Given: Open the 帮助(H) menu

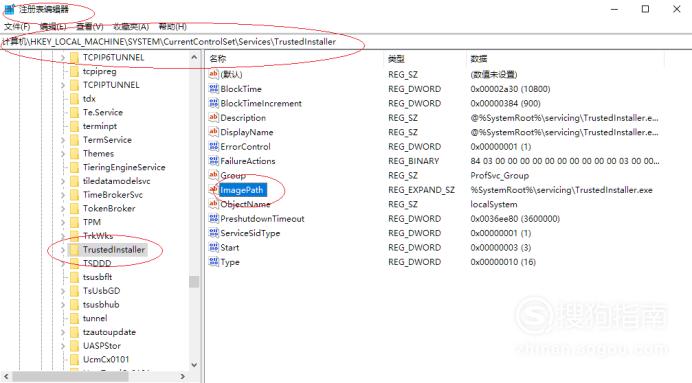Looking at the screenshot, I should (x=173, y=26).
